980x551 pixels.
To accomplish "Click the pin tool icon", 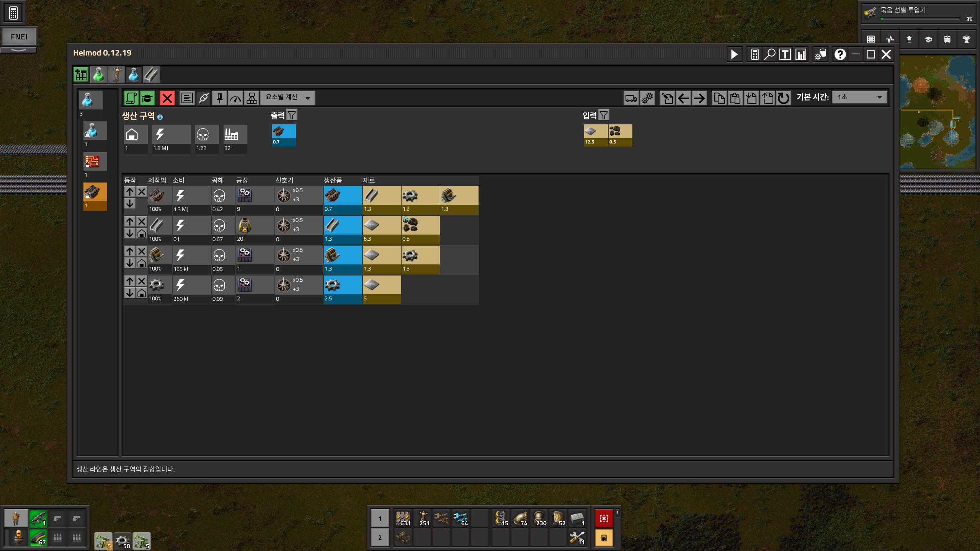I will (x=219, y=98).
